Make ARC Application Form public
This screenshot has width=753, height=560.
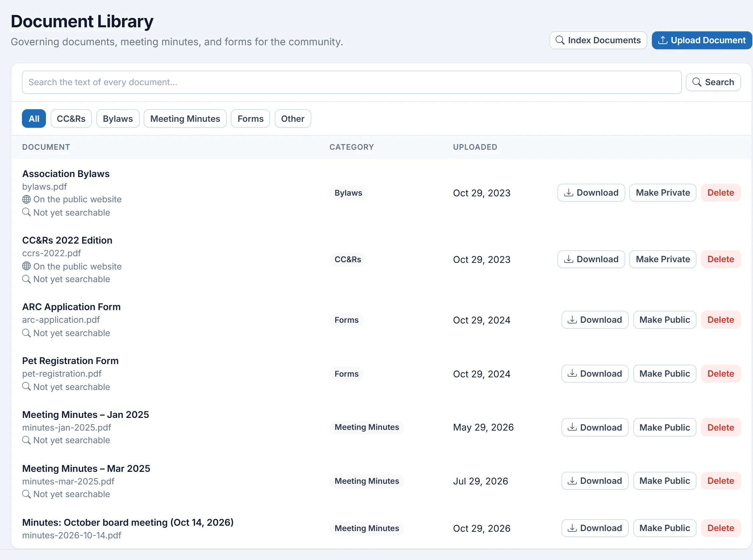point(665,320)
